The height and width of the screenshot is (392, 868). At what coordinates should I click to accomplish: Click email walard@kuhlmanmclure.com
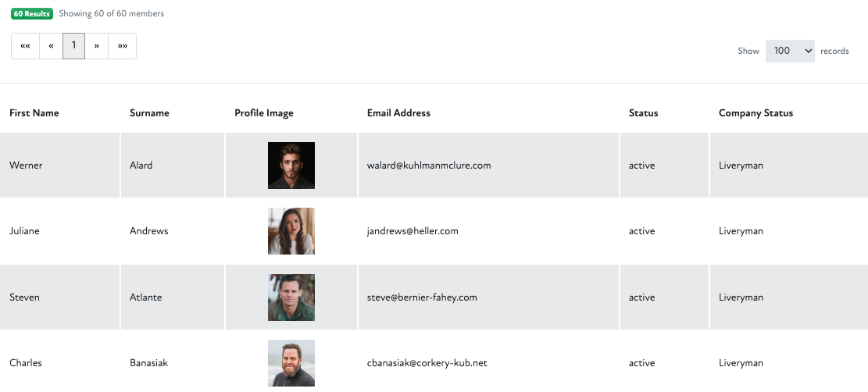(x=429, y=166)
